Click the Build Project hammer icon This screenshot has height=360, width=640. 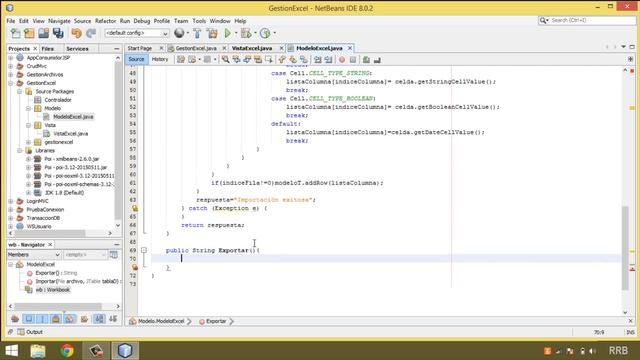pos(197,33)
